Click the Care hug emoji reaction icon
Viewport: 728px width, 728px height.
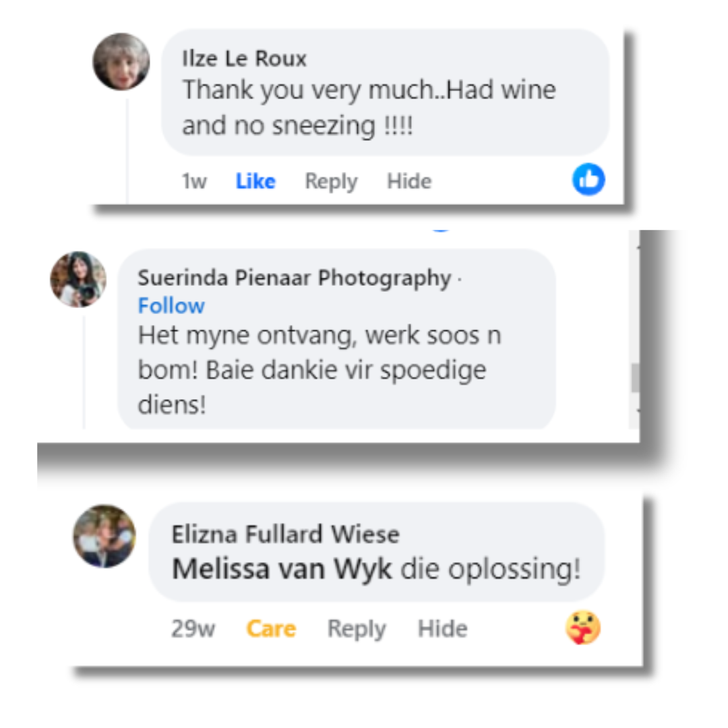pyautogui.click(x=583, y=628)
